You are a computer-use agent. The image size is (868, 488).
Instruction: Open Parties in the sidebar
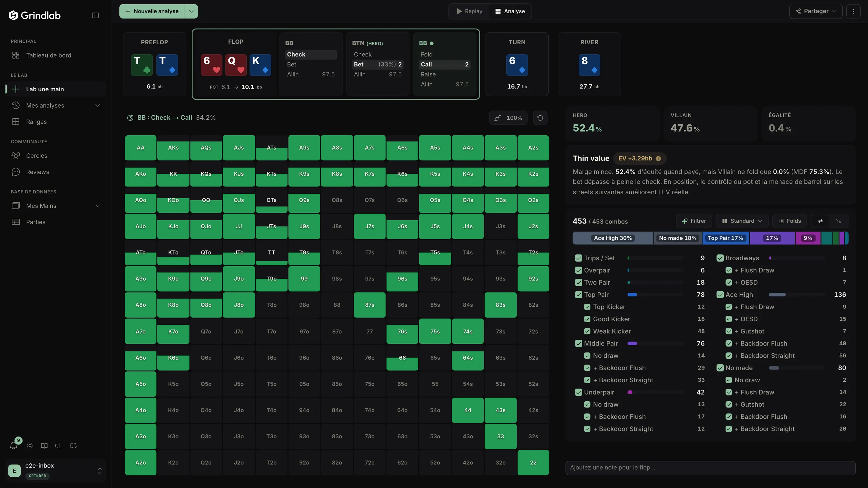tap(56, 222)
